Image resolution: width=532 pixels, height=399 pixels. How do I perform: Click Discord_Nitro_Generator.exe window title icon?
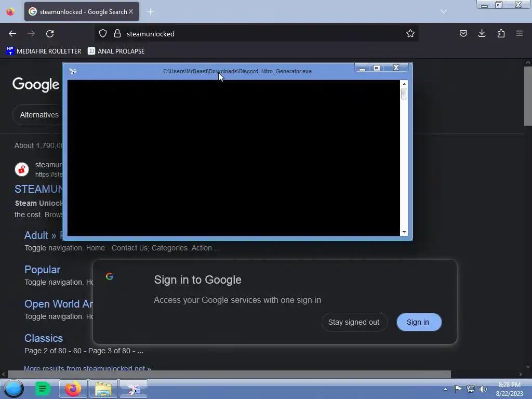coord(73,71)
